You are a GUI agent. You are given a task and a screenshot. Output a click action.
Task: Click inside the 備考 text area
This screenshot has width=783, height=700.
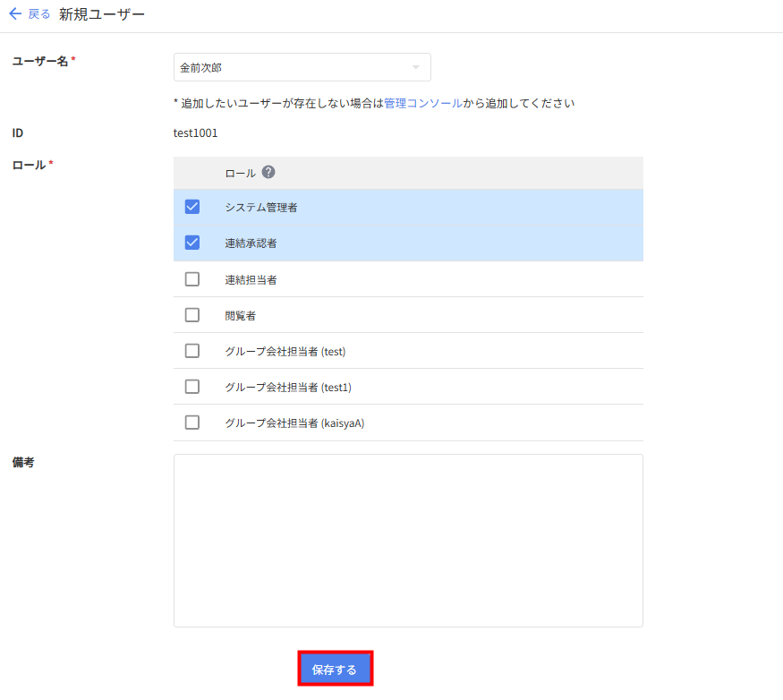click(408, 541)
